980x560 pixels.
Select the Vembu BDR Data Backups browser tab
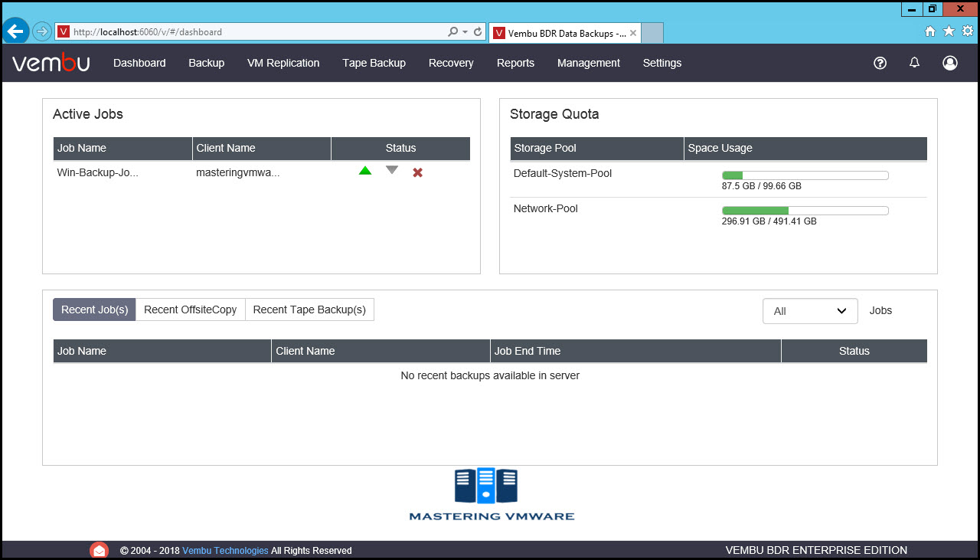point(565,33)
